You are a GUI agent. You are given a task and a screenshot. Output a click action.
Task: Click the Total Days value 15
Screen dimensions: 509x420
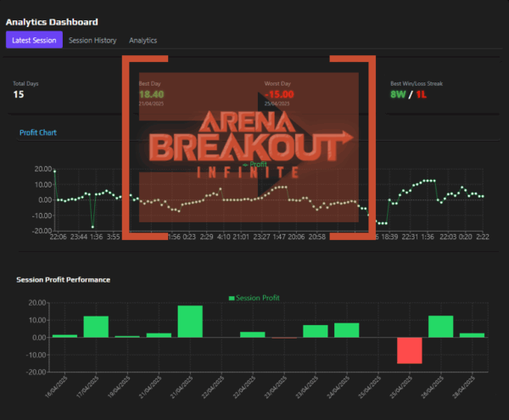coord(20,94)
